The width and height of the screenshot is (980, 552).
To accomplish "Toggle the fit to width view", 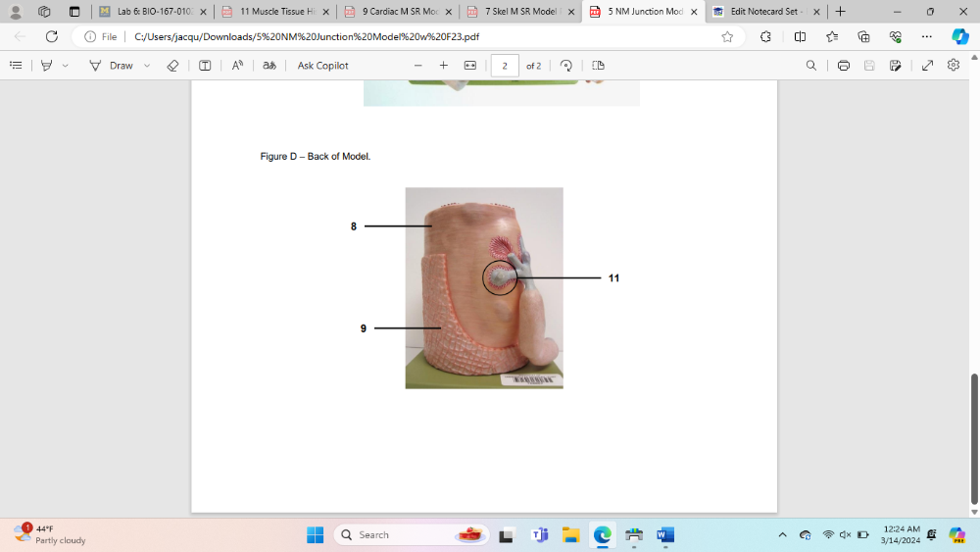I will 470,66.
